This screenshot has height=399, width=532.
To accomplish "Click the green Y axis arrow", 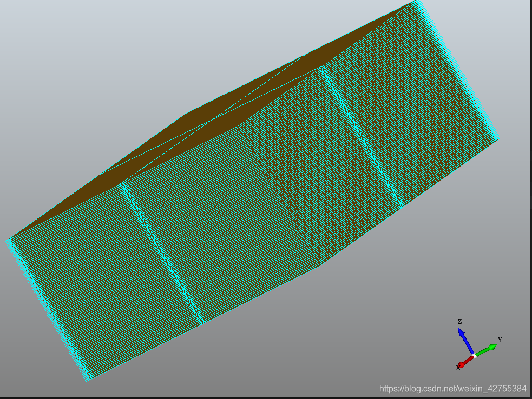I will 486,350.
